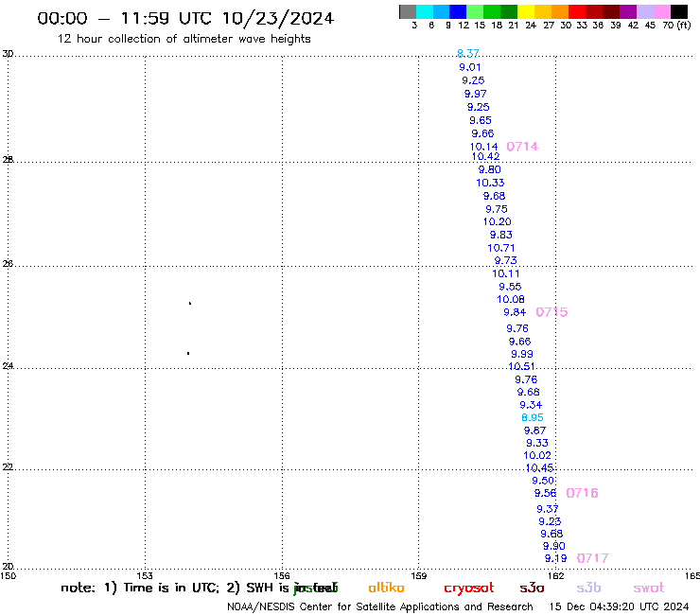This screenshot has width=700, height=615.
Task: Select the 9.33 wave height reading
Action: coord(537,443)
